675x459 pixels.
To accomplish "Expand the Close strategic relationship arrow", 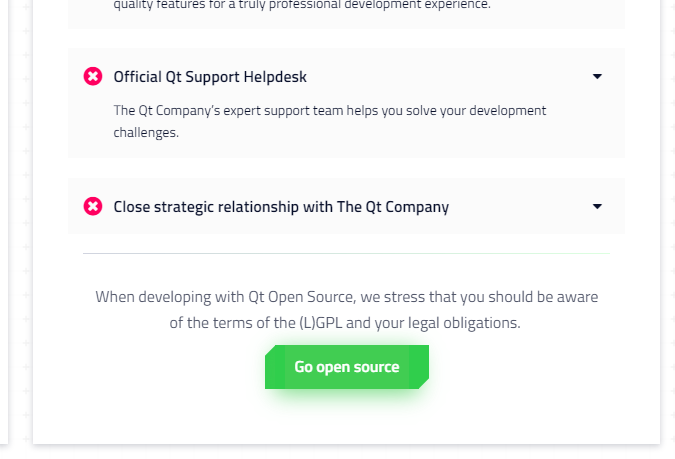I will [x=597, y=207].
